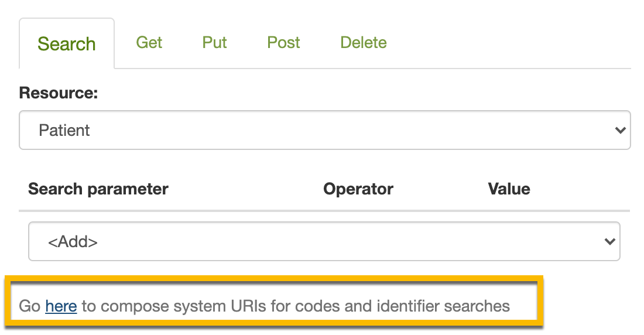Select the Patient text in resource box
644x335 pixels.
pyautogui.click(x=64, y=130)
